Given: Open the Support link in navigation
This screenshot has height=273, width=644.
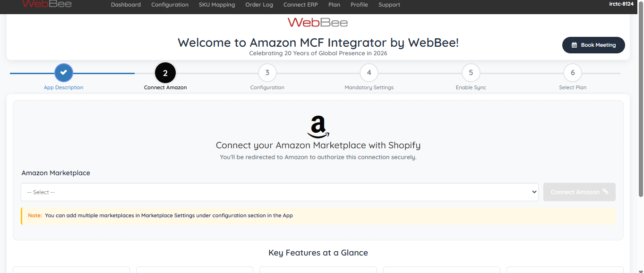Looking at the screenshot, I should pyautogui.click(x=389, y=5).
